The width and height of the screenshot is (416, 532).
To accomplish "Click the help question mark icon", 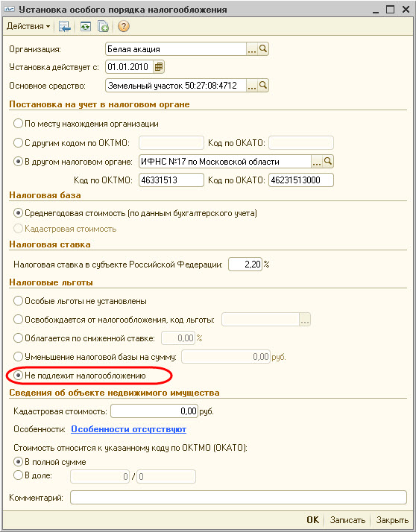I will 124,27.
